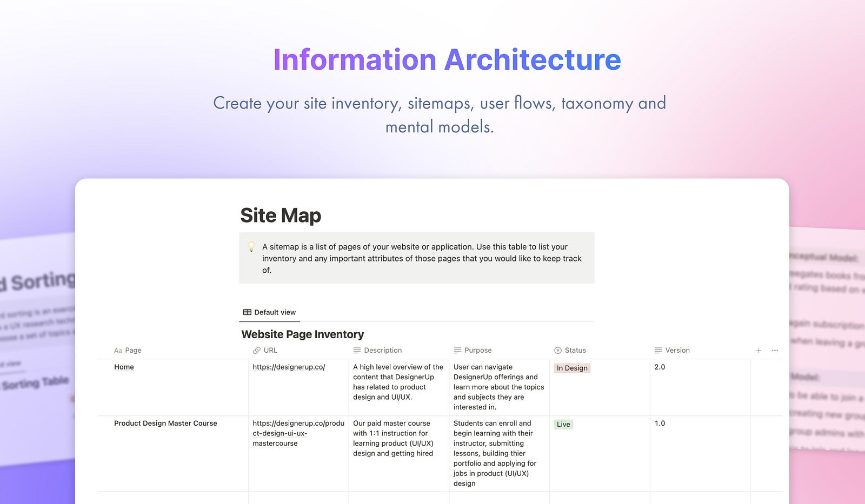This screenshot has width=865, height=504.
Task: Open the Product Design Master Course page
Action: 165,423
